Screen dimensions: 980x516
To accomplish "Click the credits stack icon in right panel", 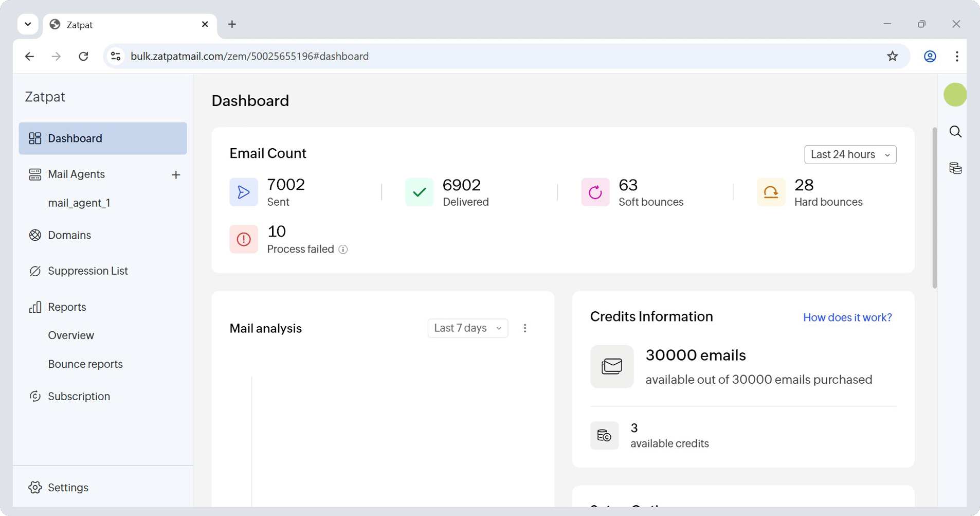I will (955, 168).
